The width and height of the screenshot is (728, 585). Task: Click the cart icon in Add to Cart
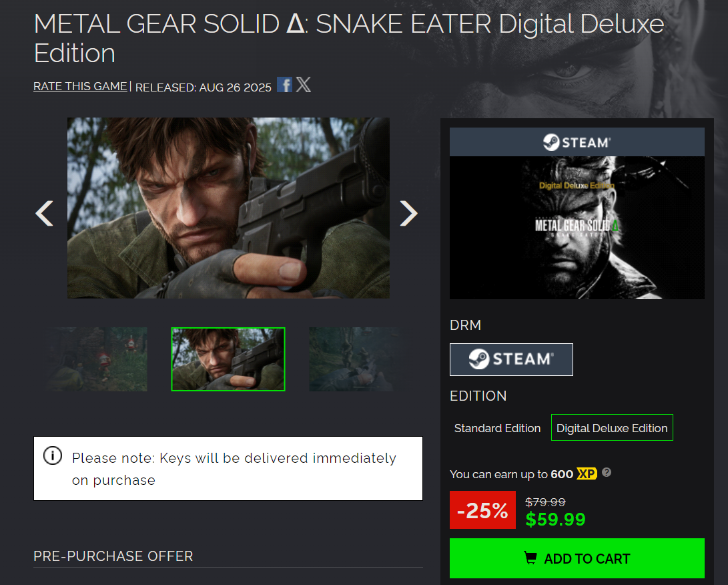point(530,558)
